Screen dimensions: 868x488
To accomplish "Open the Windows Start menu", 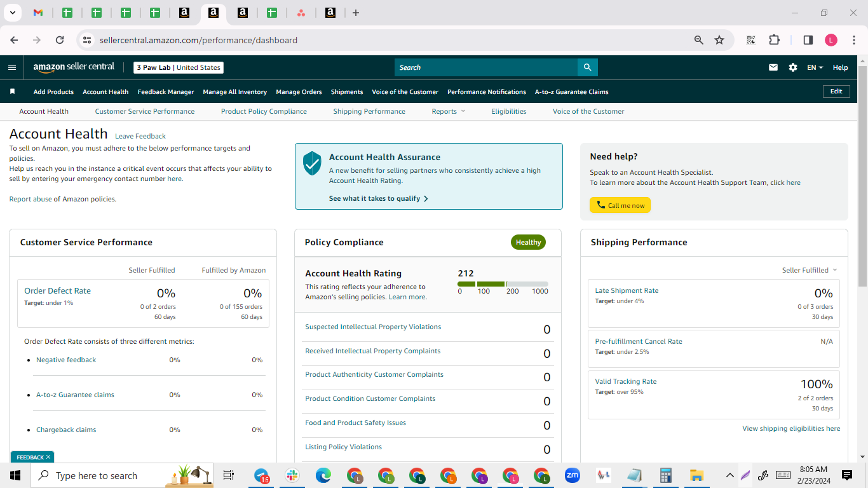I will (x=15, y=475).
